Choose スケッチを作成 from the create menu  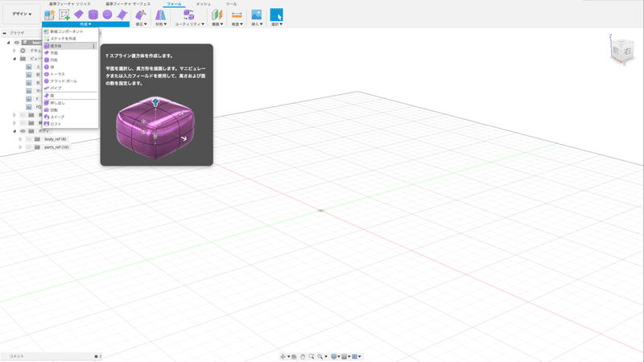pyautogui.click(x=70, y=39)
